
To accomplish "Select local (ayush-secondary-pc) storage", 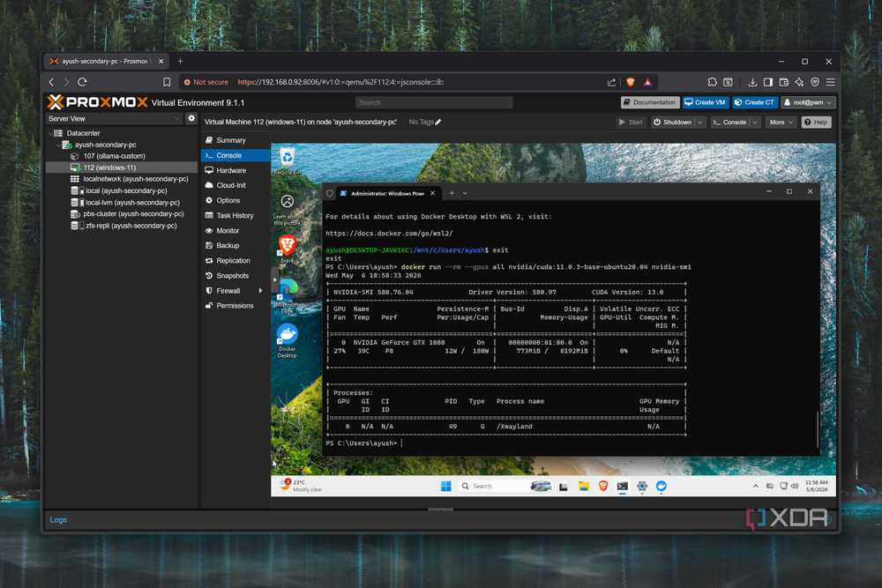I will (x=126, y=190).
